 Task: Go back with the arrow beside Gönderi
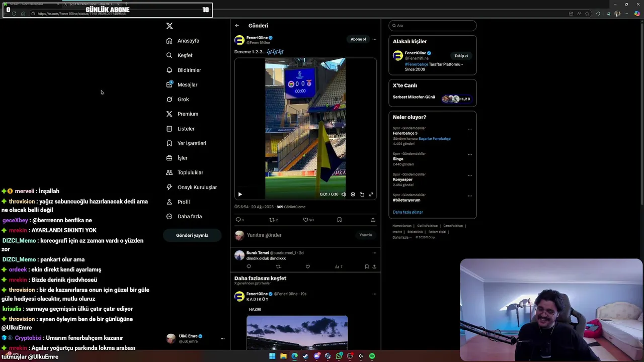click(x=237, y=26)
